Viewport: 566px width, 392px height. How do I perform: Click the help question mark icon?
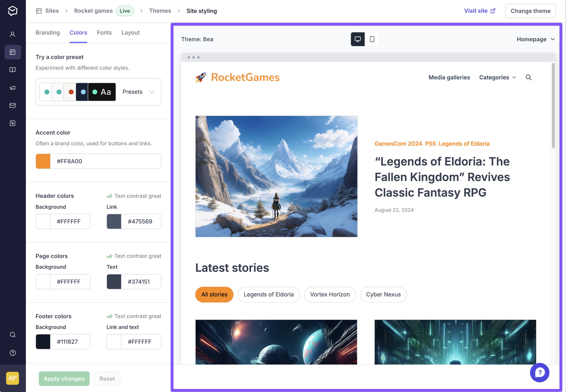click(540, 372)
